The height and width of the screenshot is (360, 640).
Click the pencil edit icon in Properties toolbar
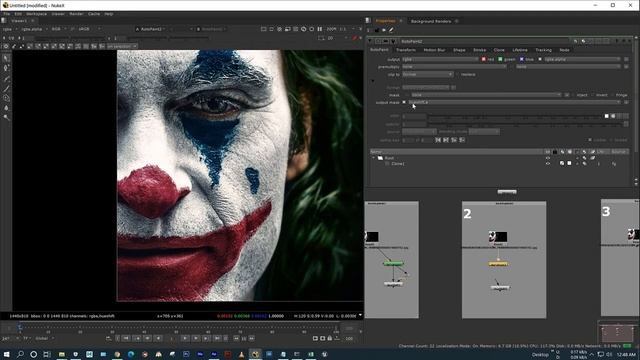pos(391,30)
